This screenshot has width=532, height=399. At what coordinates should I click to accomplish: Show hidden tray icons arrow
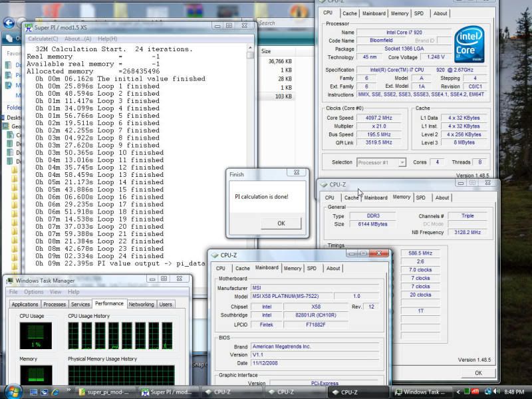[x=458, y=392]
